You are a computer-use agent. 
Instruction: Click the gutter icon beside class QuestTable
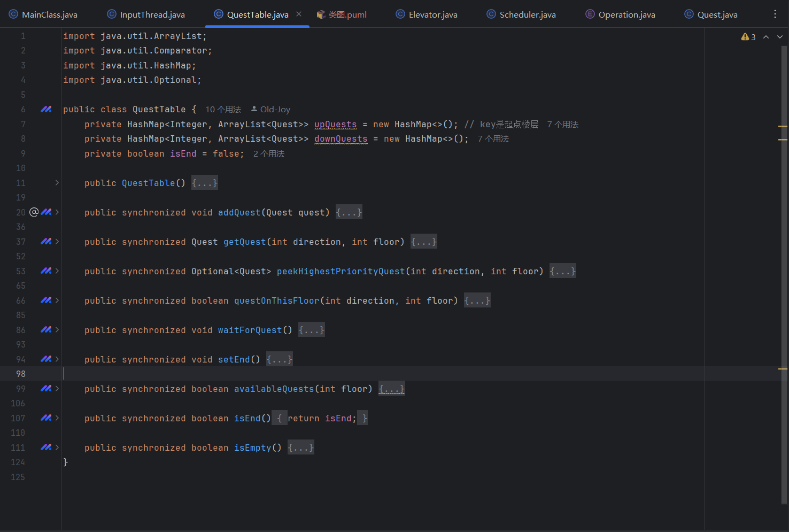(46, 109)
